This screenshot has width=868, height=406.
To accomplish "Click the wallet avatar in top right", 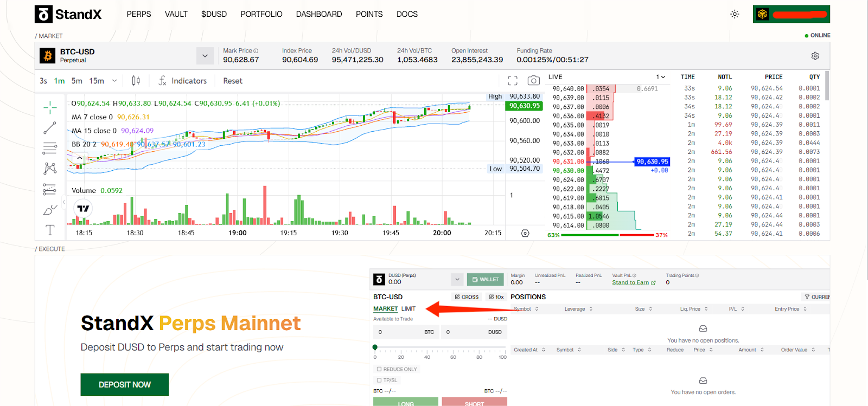I will pos(762,14).
